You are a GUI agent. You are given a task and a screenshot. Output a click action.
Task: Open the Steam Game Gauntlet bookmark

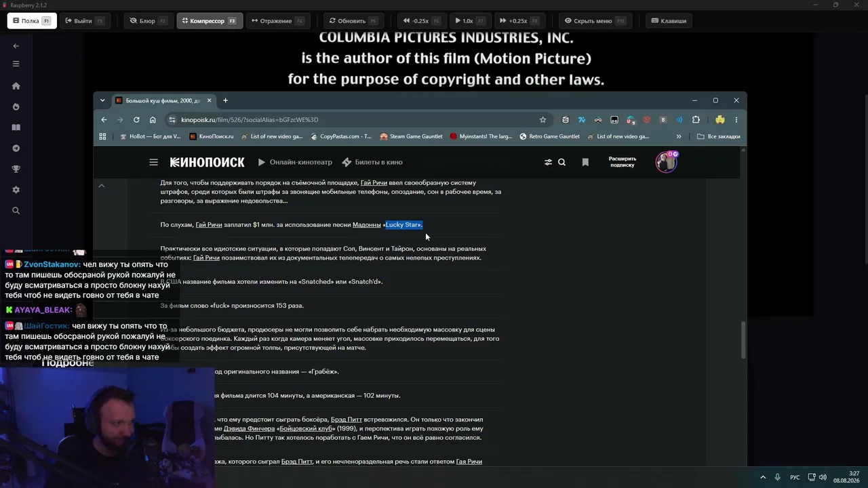[412, 136]
